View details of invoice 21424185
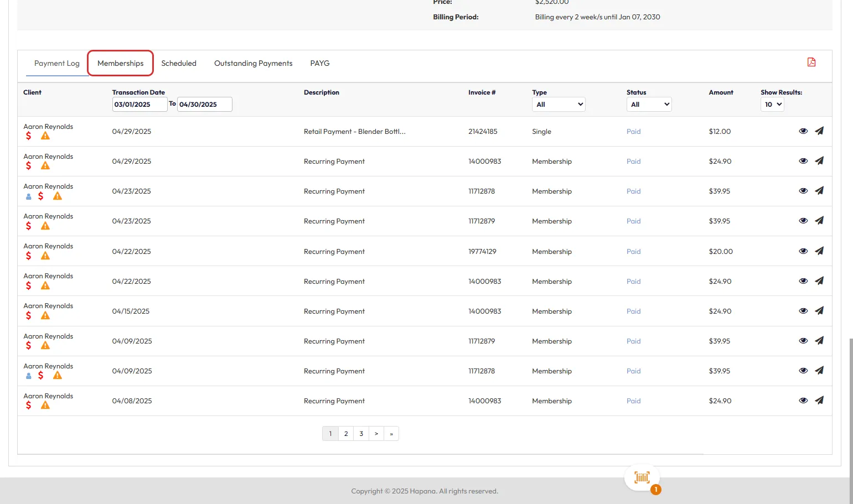Image resolution: width=853 pixels, height=504 pixels. coord(803,131)
